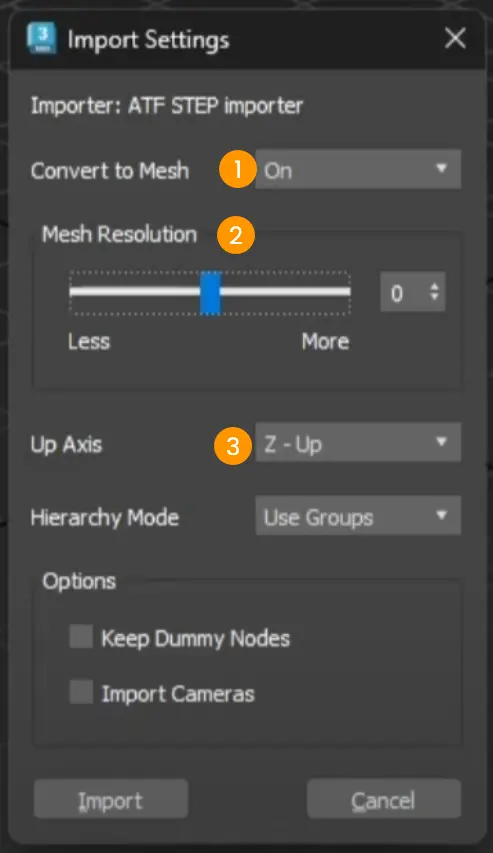The image size is (493, 853).
Task: Click the orange number 3 callout badge
Action: [x=233, y=446]
